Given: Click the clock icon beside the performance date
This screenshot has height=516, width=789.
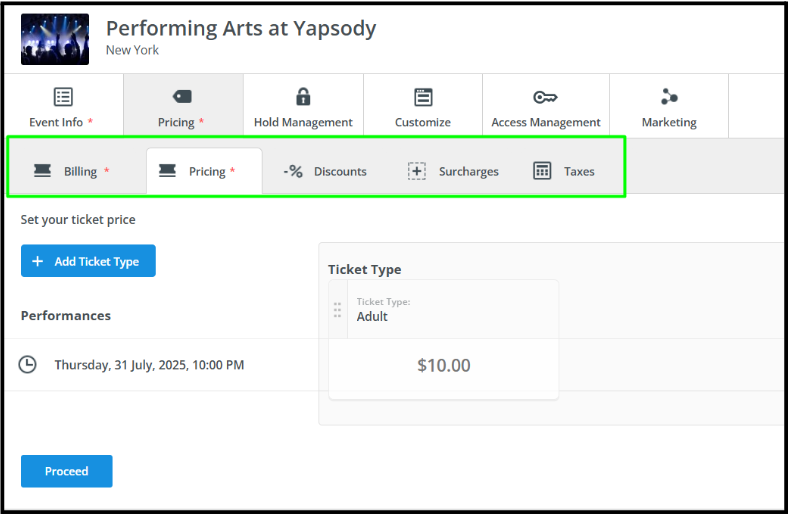Looking at the screenshot, I should 27,364.
